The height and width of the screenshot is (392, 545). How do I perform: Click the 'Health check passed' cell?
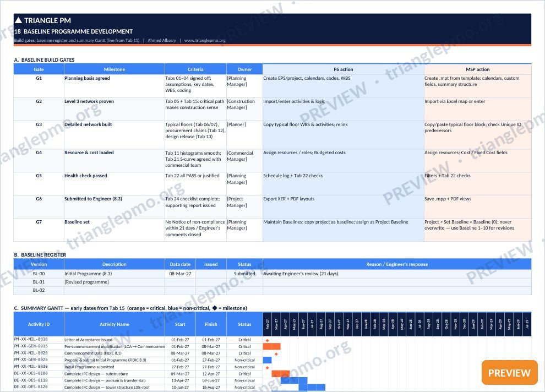click(115, 183)
